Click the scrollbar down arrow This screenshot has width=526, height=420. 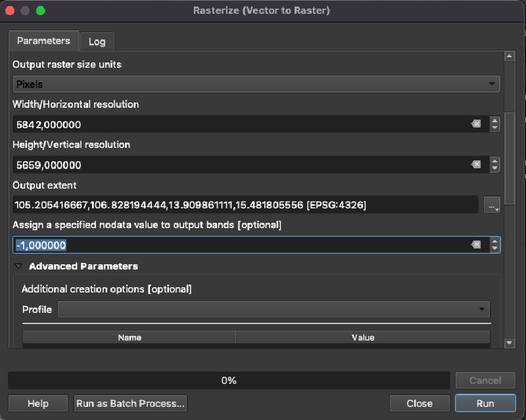click(509, 343)
